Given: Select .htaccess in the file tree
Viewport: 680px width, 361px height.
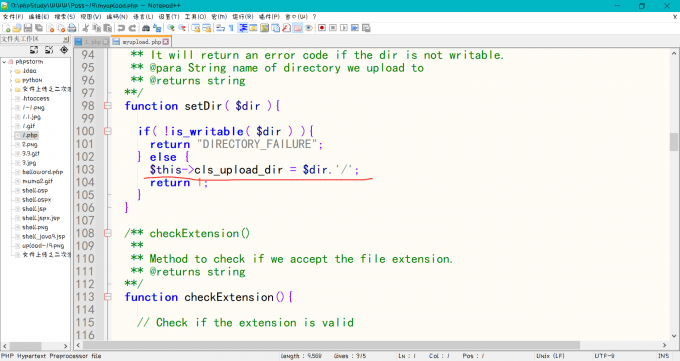Looking at the screenshot, I should (x=36, y=98).
